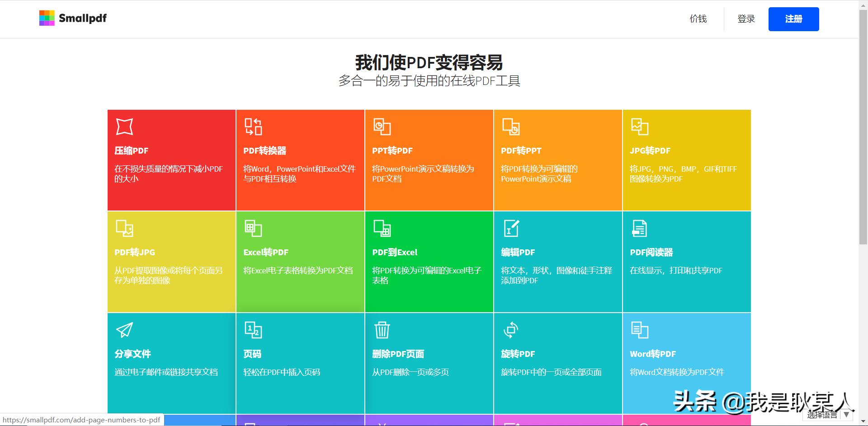Click description 在不损失质量的情况下减小PDF的大小
Screen dimensions: 868x426
[169, 174]
